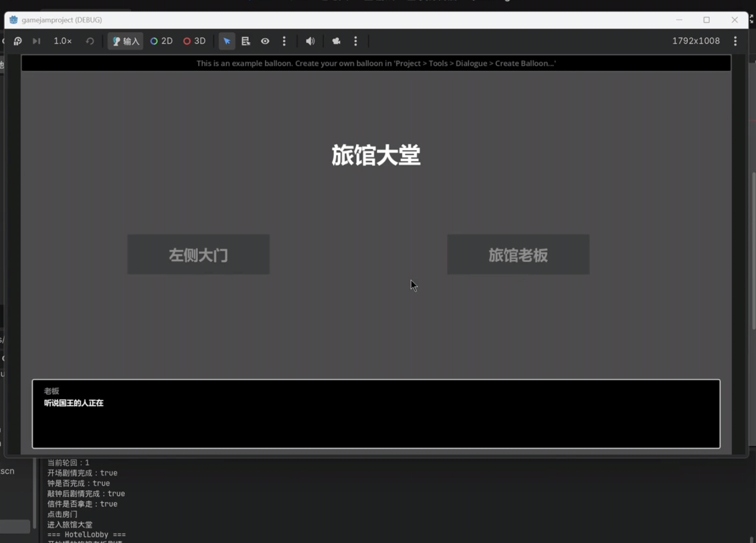Toggle the 输入 input mode button
The width and height of the screenshot is (756, 543).
click(x=126, y=41)
